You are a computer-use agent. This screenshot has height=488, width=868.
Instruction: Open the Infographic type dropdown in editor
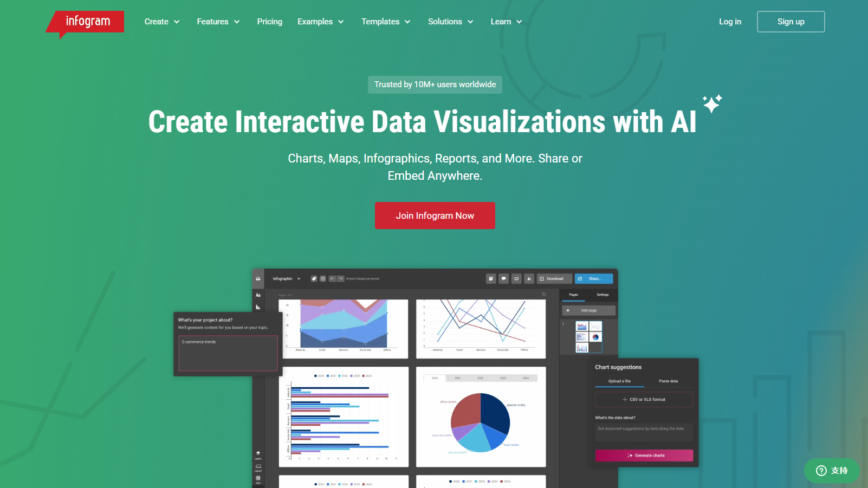287,279
